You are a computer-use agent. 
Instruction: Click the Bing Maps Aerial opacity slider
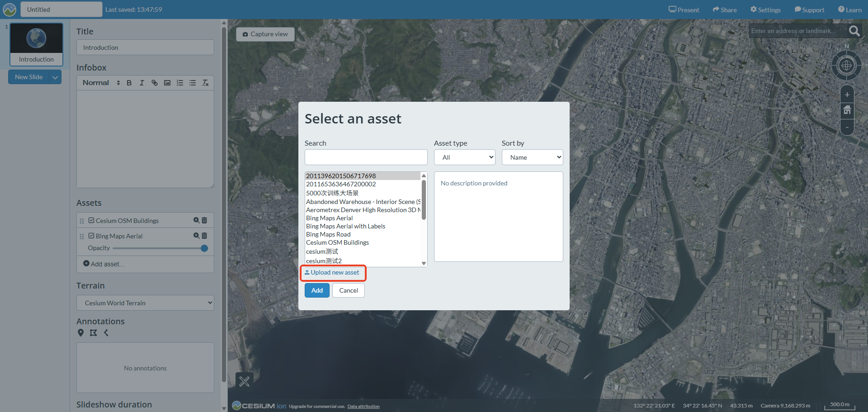[158, 248]
